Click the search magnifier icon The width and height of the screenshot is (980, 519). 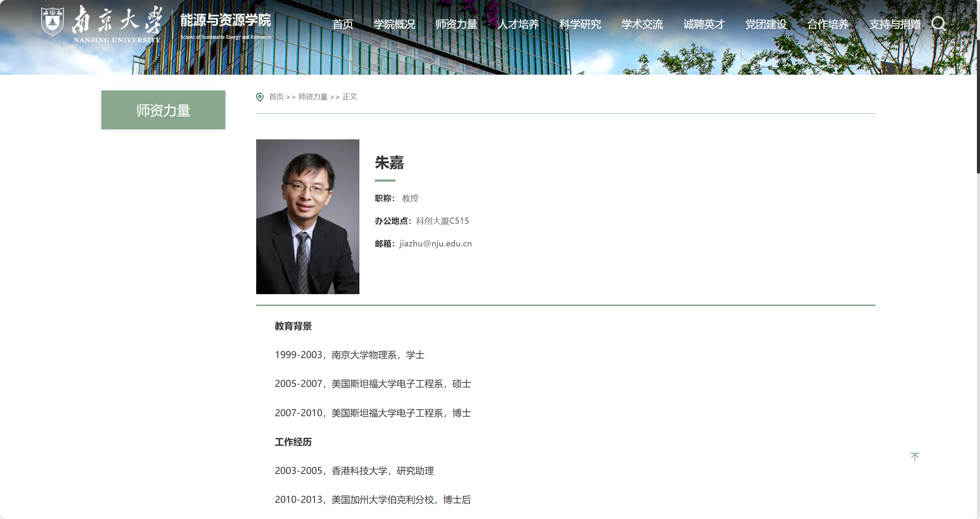(938, 24)
